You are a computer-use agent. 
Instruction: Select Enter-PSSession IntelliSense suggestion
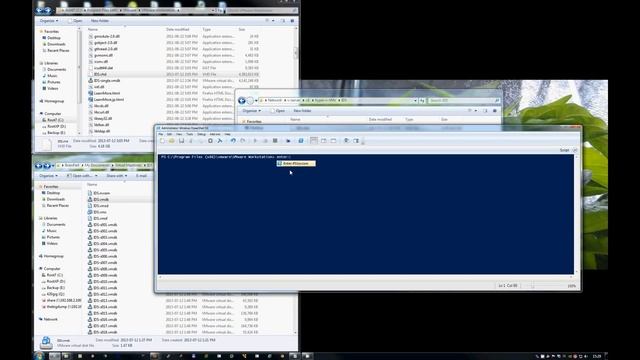coord(296,164)
